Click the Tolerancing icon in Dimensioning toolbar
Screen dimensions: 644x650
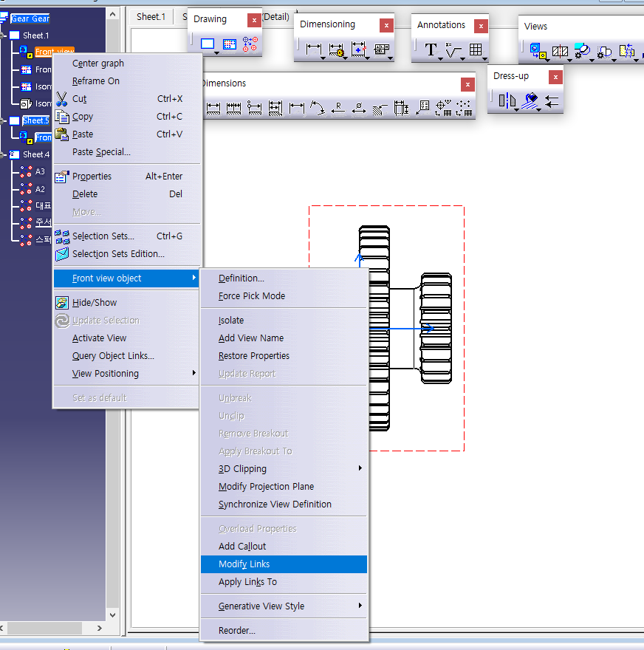click(x=381, y=49)
